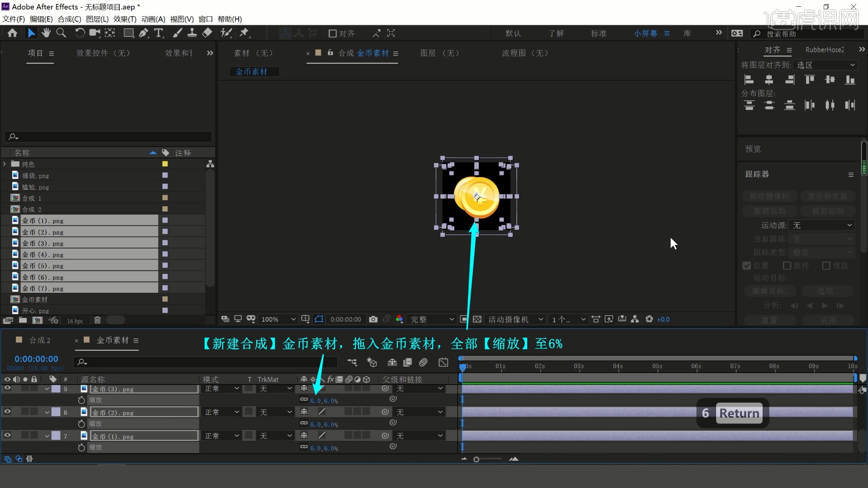Select the Home icon in toolbar
The image size is (868, 488).
[12, 33]
